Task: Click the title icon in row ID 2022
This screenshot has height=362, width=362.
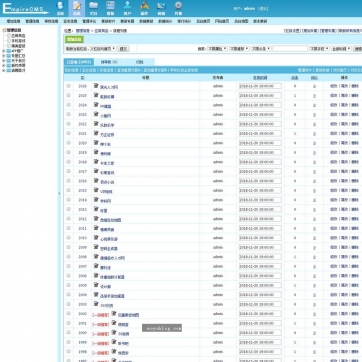Action: pyautogui.click(x=96, y=124)
